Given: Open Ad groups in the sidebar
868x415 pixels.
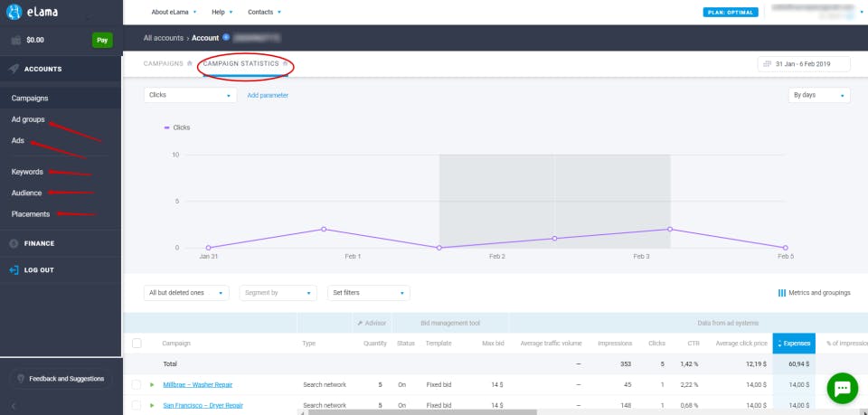Looking at the screenshot, I should (x=28, y=119).
